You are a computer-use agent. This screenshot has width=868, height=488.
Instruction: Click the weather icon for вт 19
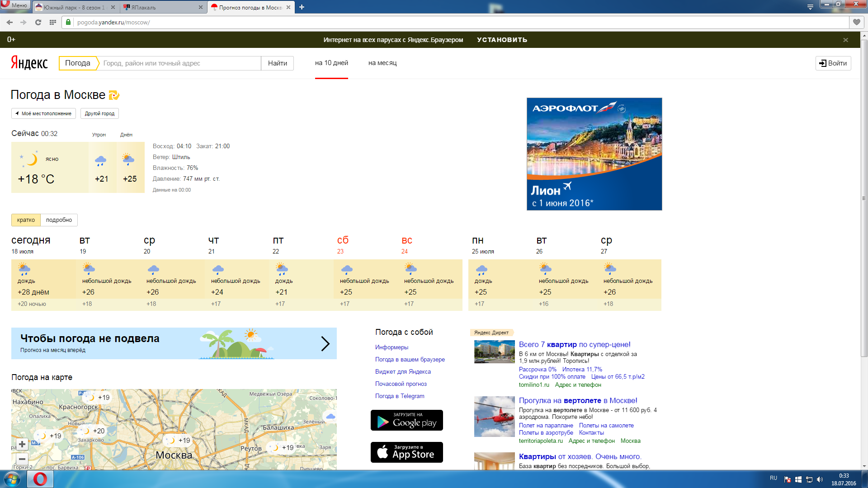89,269
